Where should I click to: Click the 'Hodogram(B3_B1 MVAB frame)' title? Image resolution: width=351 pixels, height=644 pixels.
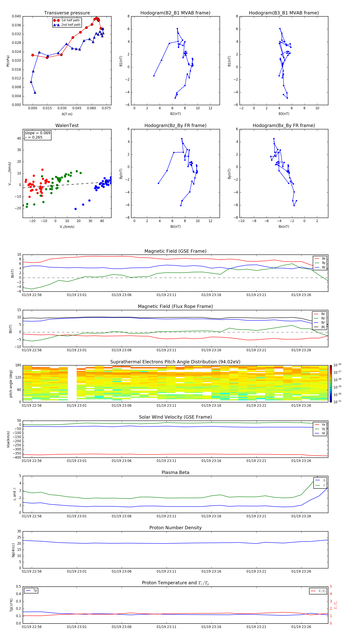pyautogui.click(x=284, y=13)
